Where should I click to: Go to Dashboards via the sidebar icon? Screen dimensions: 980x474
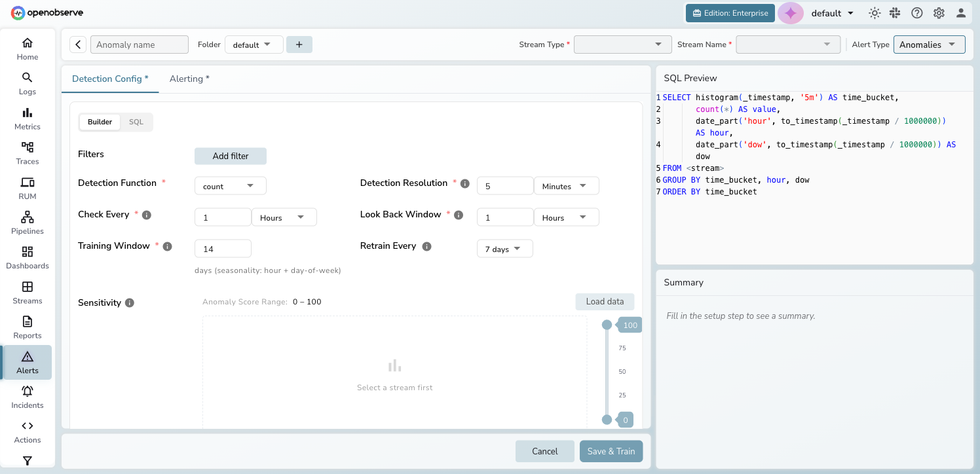click(27, 257)
